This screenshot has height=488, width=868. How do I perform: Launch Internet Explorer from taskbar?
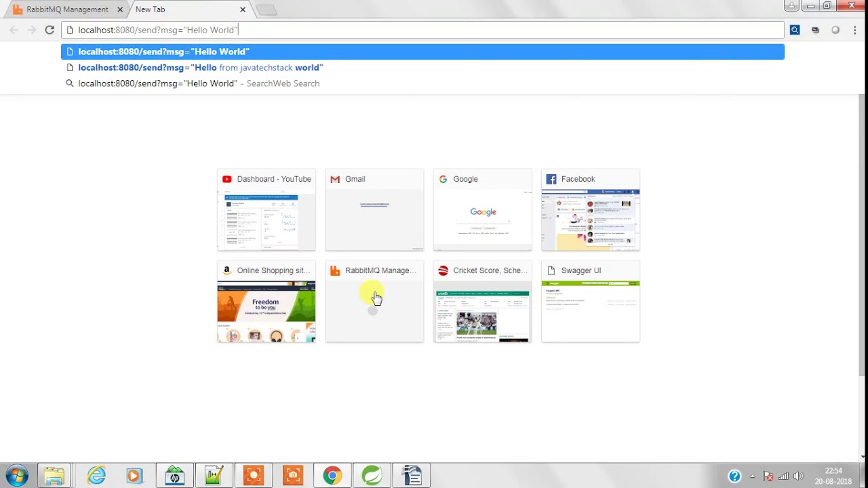click(96, 476)
